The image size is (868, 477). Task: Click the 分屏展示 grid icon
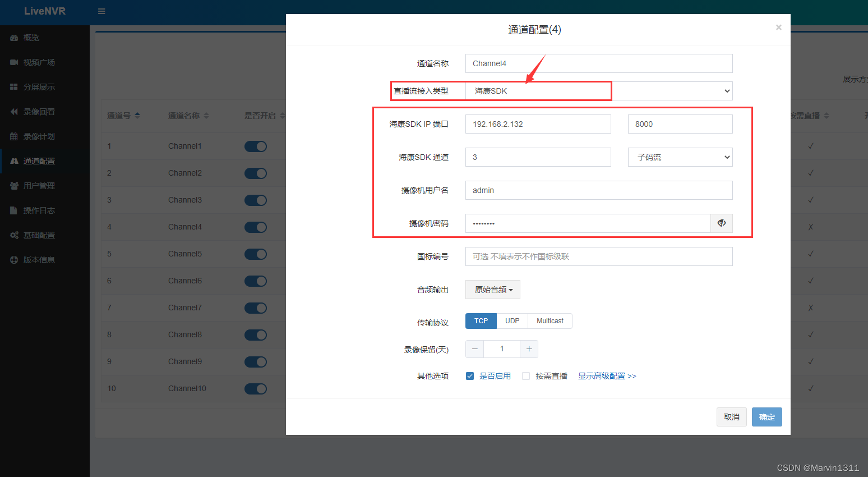pyautogui.click(x=14, y=87)
